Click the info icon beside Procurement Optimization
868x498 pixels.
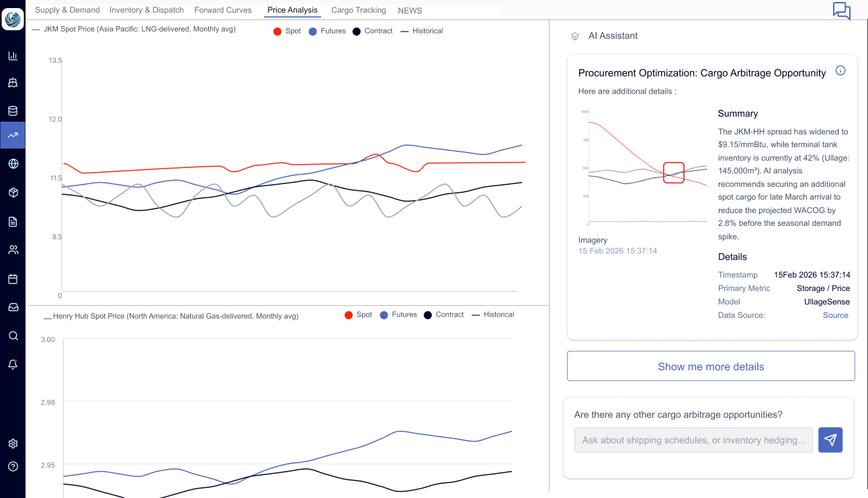click(x=840, y=71)
